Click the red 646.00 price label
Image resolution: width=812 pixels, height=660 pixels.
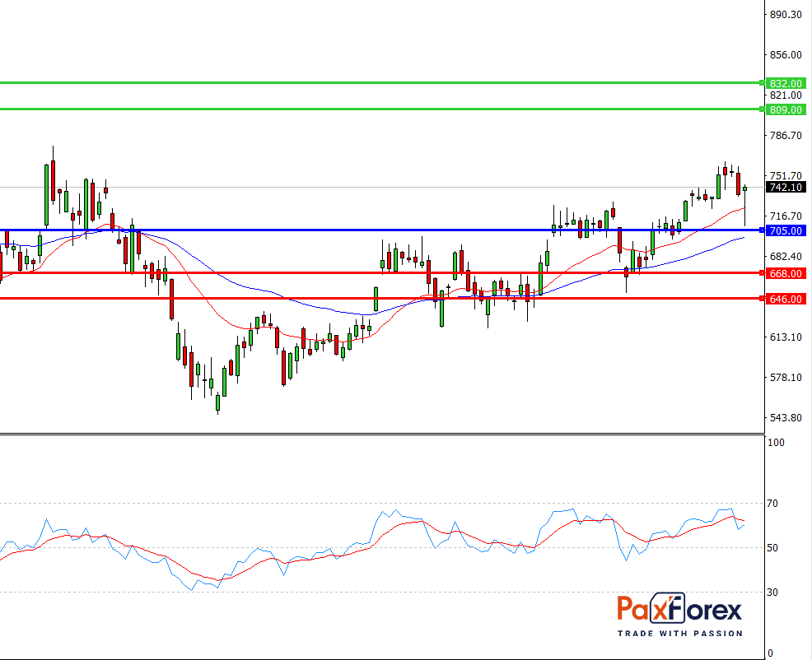tap(784, 300)
